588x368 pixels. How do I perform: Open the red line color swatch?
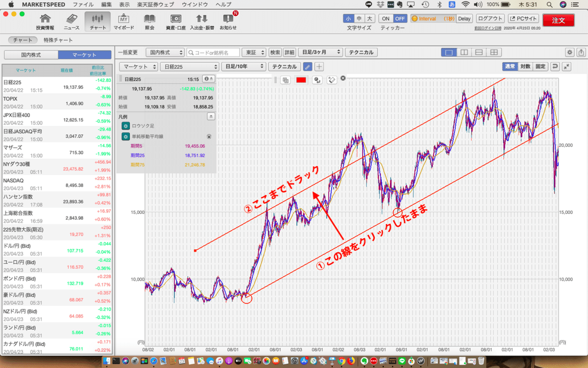click(x=301, y=79)
